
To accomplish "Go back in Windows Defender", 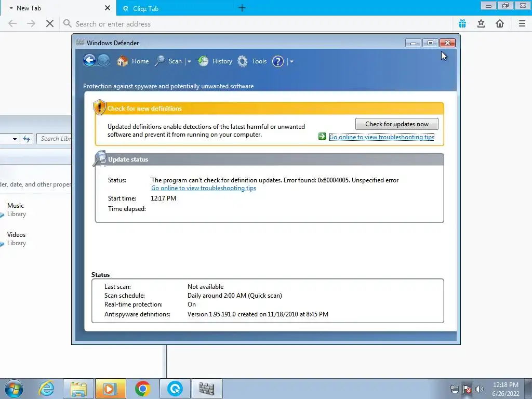I will click(89, 61).
